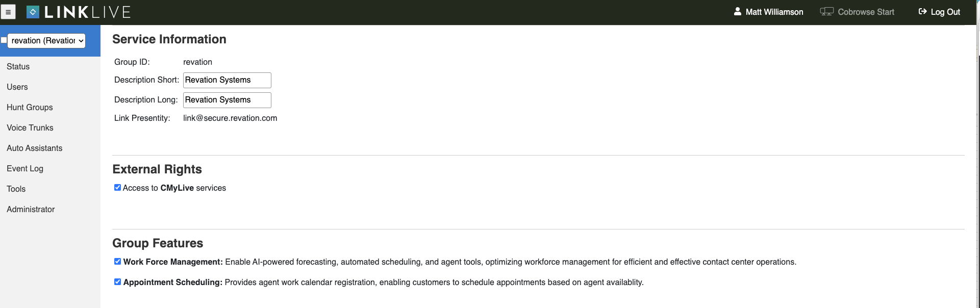980x308 pixels.
Task: Navigate to Auto Assistants
Action: coord(35,148)
